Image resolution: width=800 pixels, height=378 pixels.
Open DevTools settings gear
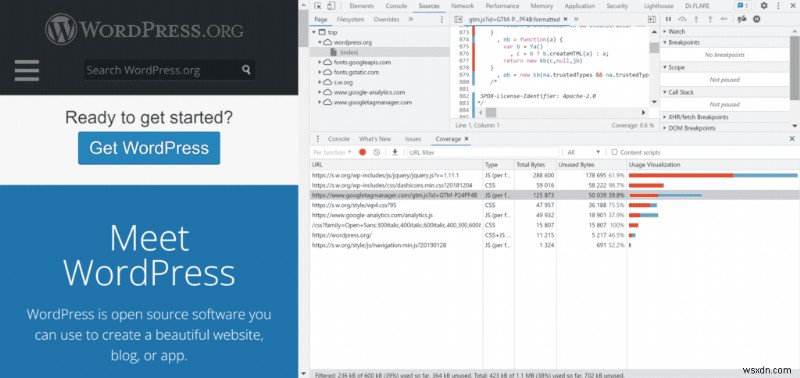764,6
